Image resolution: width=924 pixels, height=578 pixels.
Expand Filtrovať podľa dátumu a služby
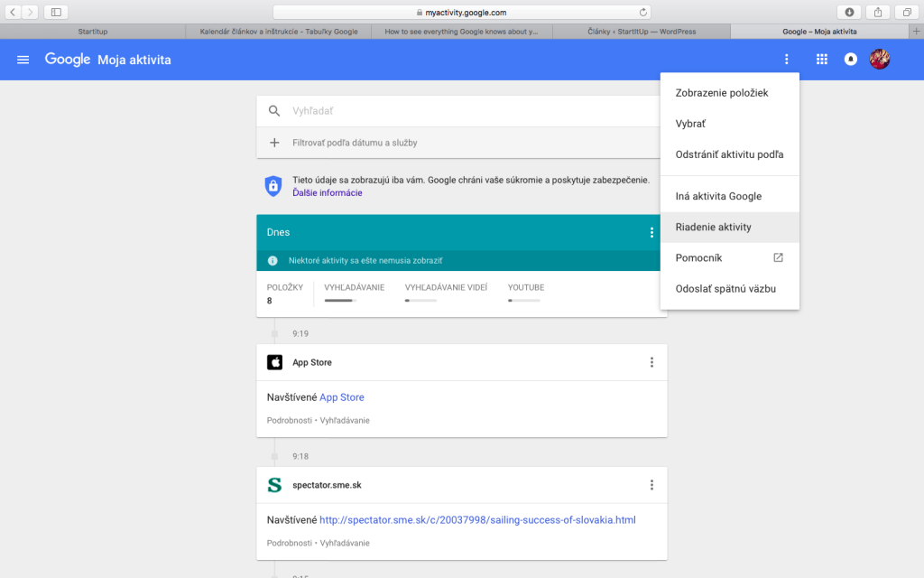click(457, 143)
